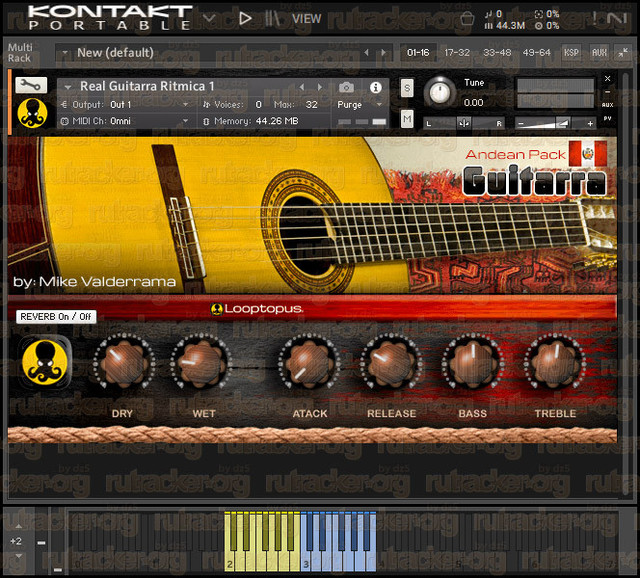
Task: Select the previous instrument arrow
Action: [302, 87]
